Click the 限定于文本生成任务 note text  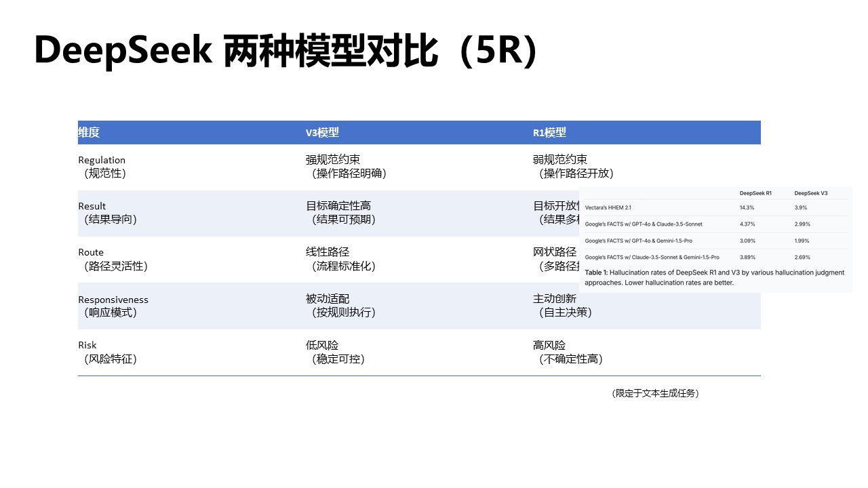pos(655,393)
